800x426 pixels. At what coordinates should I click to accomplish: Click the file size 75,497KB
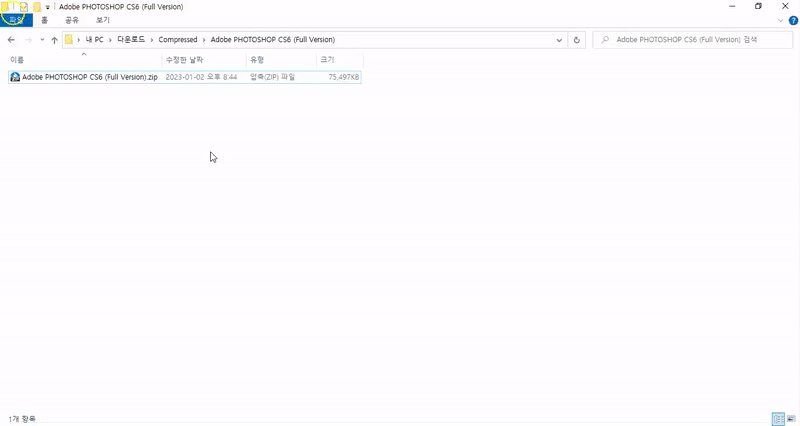click(343, 77)
